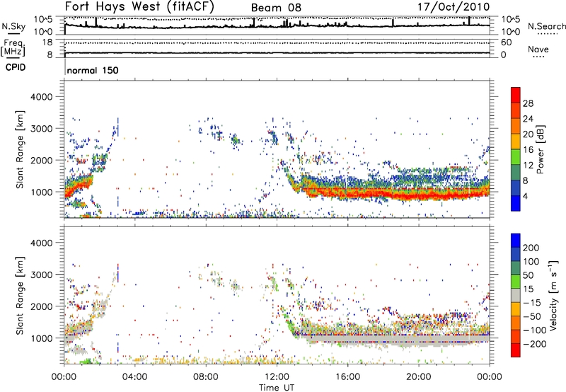Click the '4000' tick on the power panel's range axis

coord(42,97)
